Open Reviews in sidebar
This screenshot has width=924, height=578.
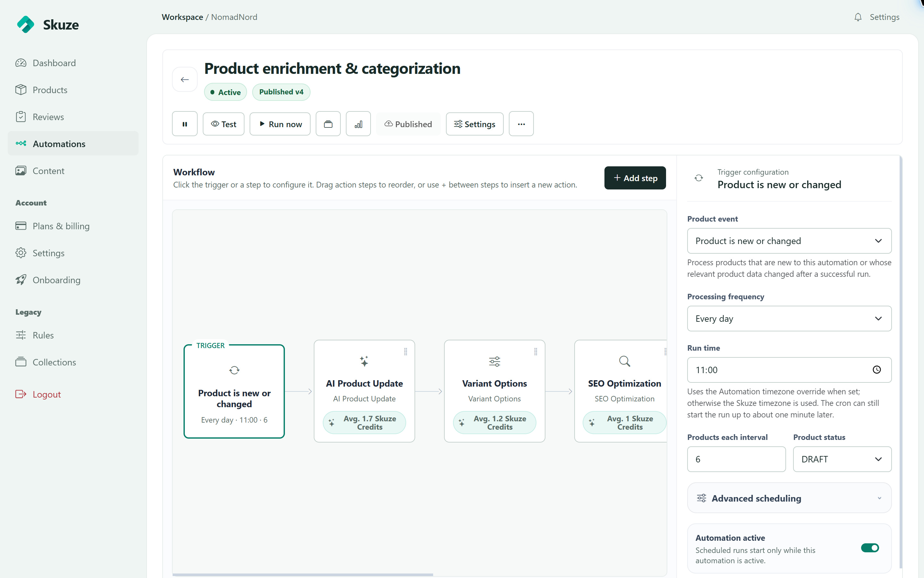pos(73,117)
